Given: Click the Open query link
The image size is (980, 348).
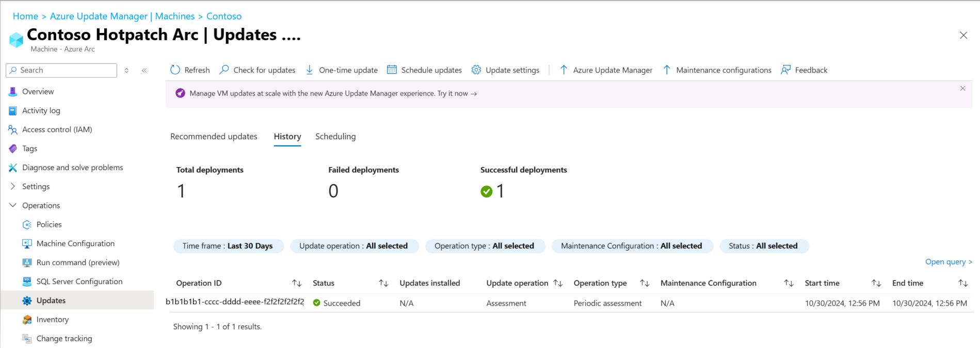Looking at the screenshot, I should 948,262.
